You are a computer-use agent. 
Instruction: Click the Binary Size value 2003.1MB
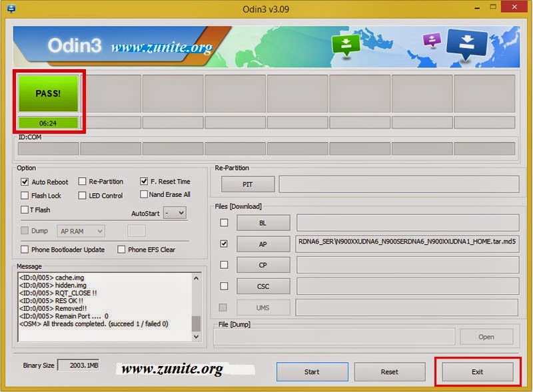pyautogui.click(x=79, y=365)
